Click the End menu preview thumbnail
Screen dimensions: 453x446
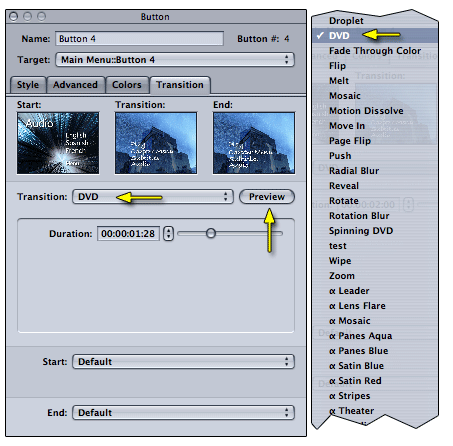254,143
